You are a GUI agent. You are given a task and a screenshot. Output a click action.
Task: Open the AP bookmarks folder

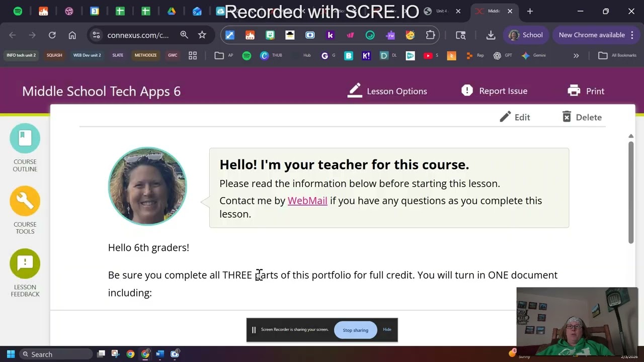(224, 56)
